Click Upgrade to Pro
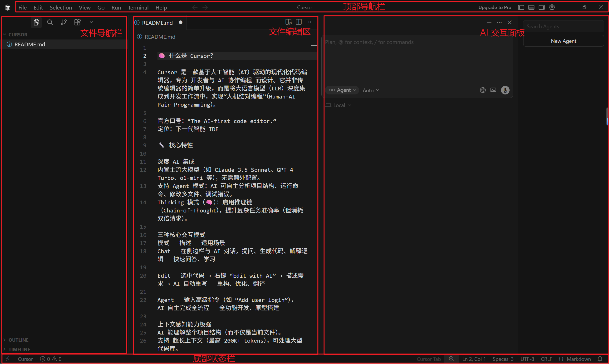Screen dimensions: 609x364 click(495, 7)
